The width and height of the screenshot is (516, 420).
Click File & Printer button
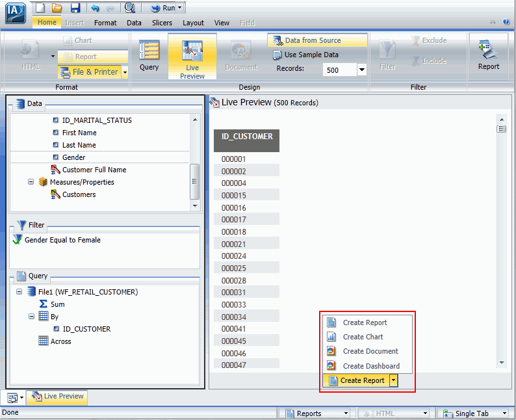point(90,72)
